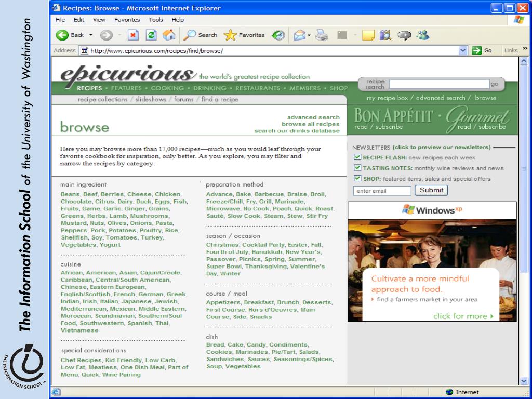Screen dimensions: 532x399
Task: Go back with the Back arrow icon
Action: [x=62, y=35]
